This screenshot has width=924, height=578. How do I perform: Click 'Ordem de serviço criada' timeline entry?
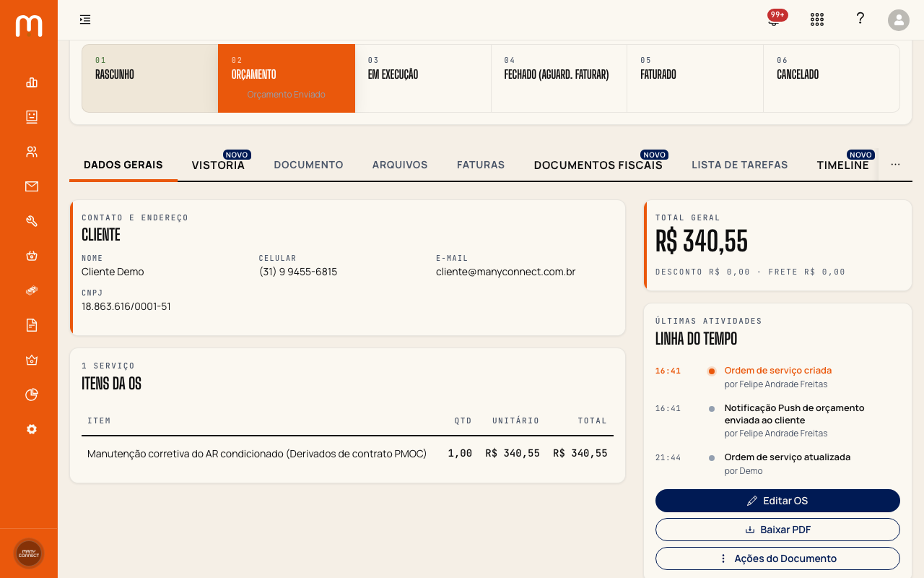pyautogui.click(x=777, y=370)
